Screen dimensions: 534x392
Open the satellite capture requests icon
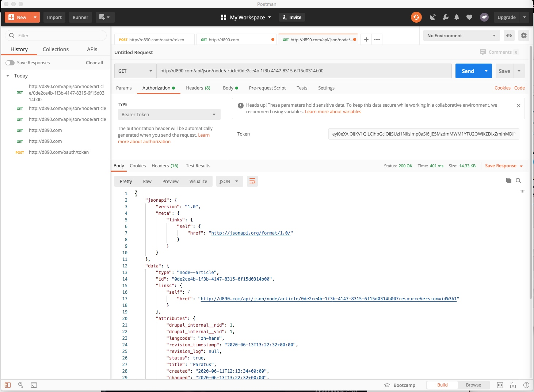click(433, 17)
